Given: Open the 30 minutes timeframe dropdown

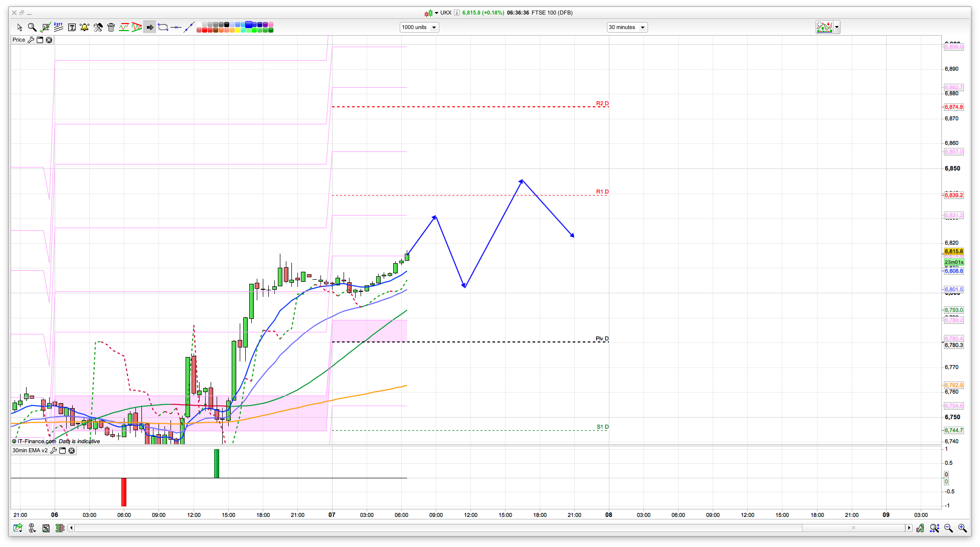Looking at the screenshot, I should [x=642, y=28].
